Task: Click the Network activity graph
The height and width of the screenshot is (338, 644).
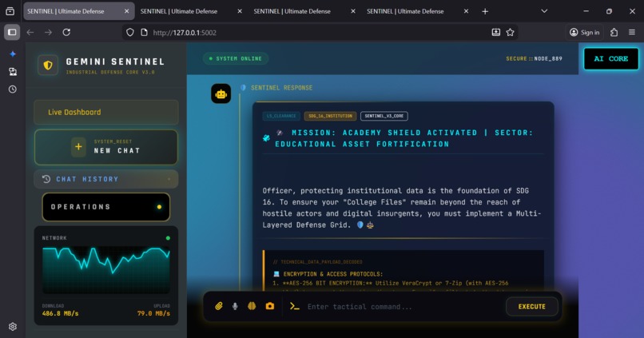Action: pos(106,269)
